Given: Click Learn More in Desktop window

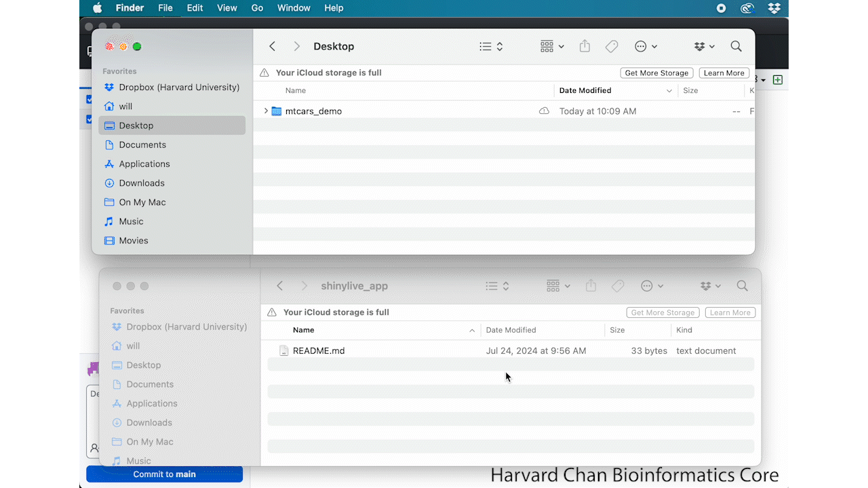Looking at the screenshot, I should coord(724,73).
